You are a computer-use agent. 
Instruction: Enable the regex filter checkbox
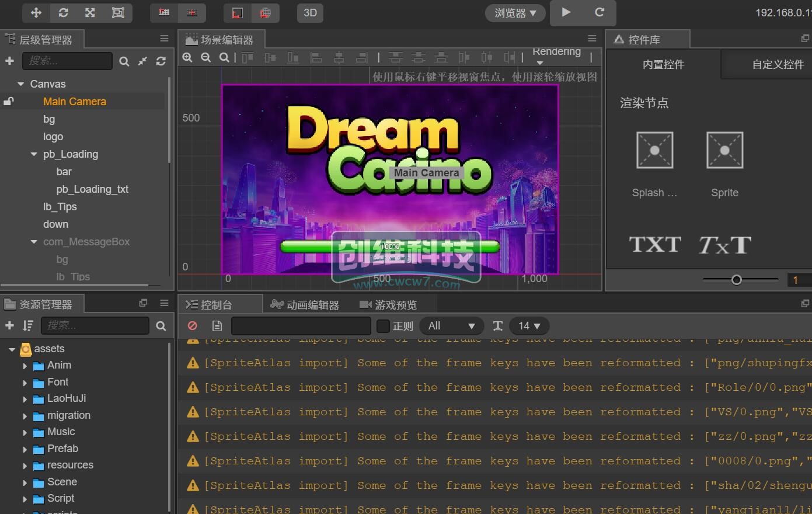coord(383,326)
